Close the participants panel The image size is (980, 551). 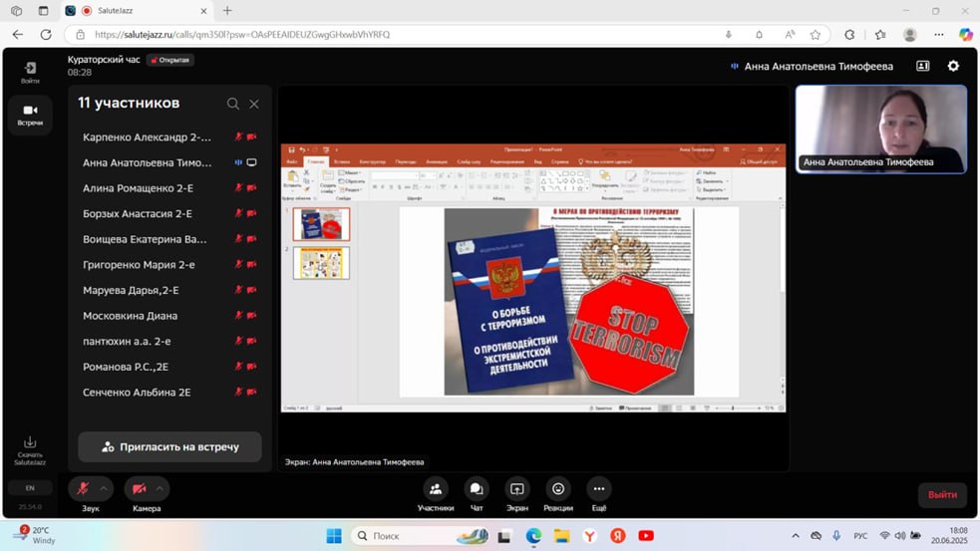click(x=254, y=104)
